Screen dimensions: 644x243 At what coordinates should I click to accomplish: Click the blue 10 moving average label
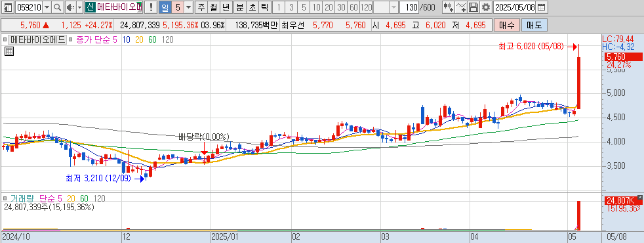coord(127,40)
